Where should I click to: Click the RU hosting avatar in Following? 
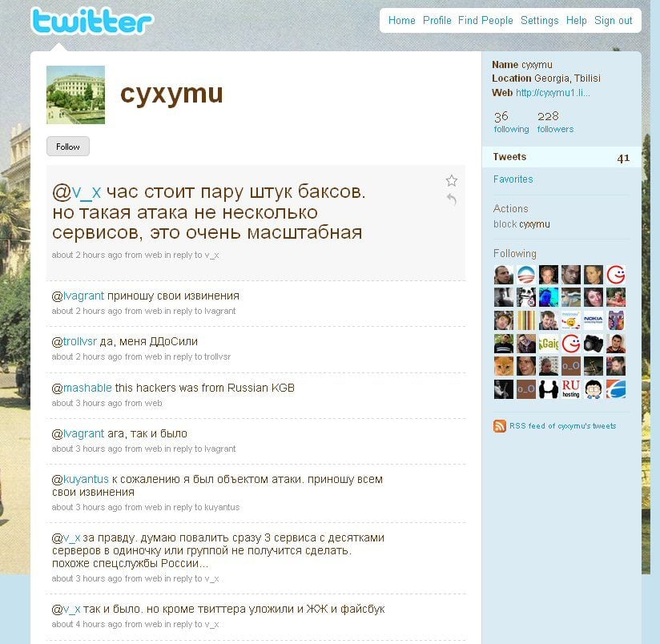[x=570, y=388]
